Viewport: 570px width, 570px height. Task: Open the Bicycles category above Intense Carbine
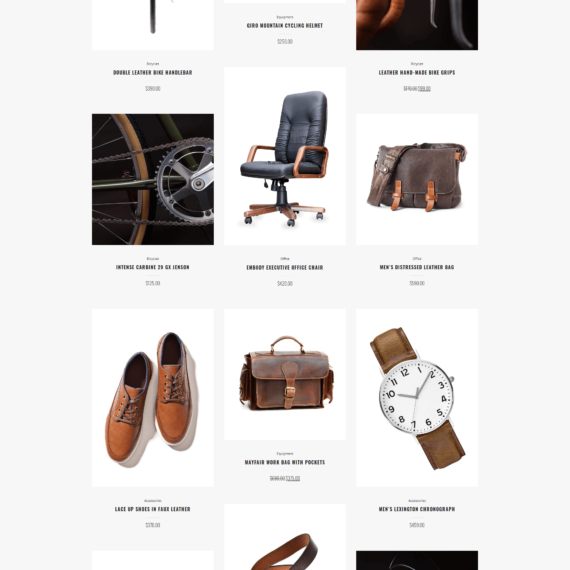click(153, 259)
